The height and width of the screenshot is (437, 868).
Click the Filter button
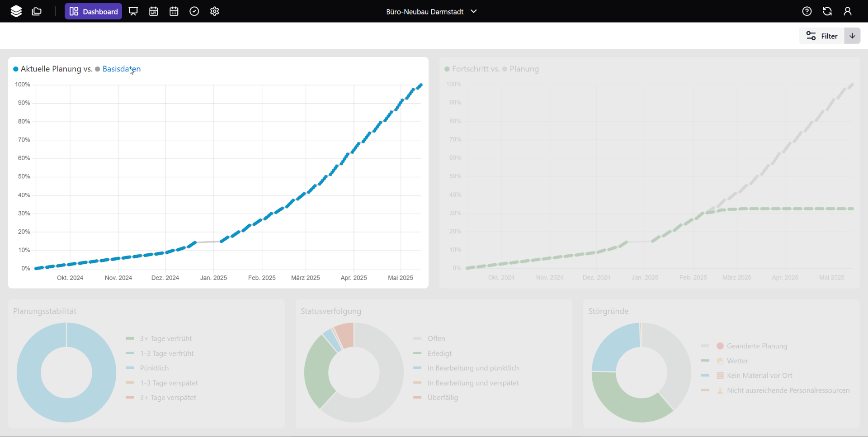click(x=822, y=36)
